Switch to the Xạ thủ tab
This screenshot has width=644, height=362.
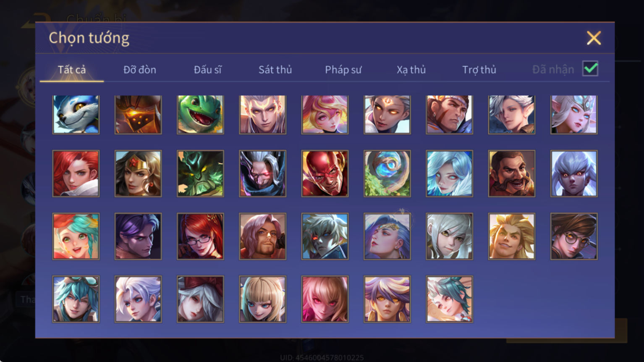[x=411, y=70]
